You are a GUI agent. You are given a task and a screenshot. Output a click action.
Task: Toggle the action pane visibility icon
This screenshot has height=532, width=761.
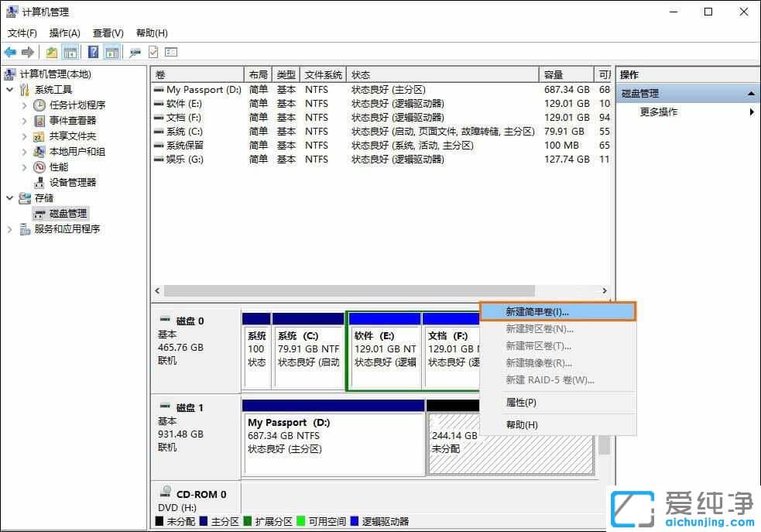(x=111, y=52)
